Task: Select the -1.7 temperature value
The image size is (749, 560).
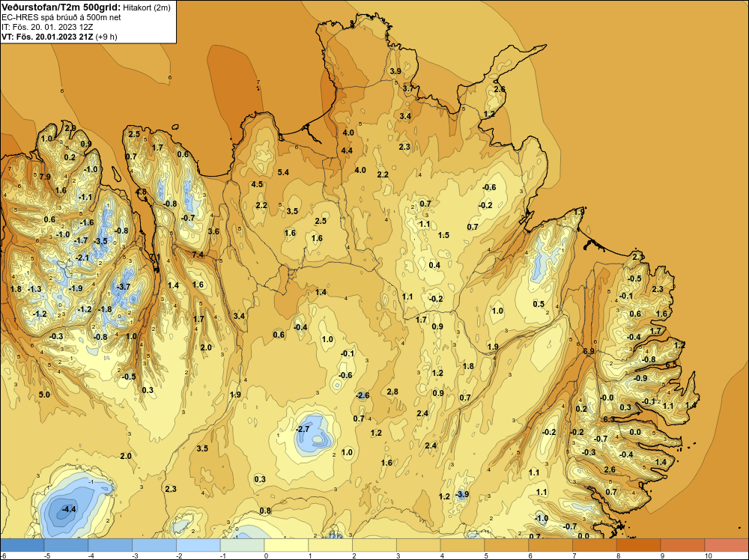Action: coord(81,240)
